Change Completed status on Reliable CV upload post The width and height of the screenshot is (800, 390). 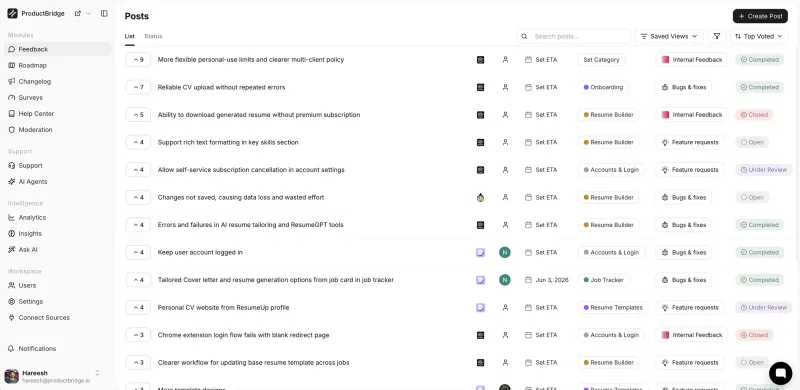pos(759,87)
